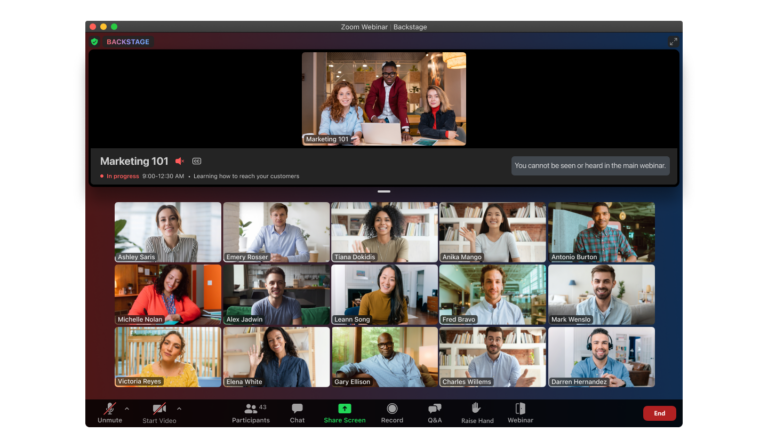Click 'Learning how to reach your customers' description
This screenshot has width=768, height=448.
246,176
